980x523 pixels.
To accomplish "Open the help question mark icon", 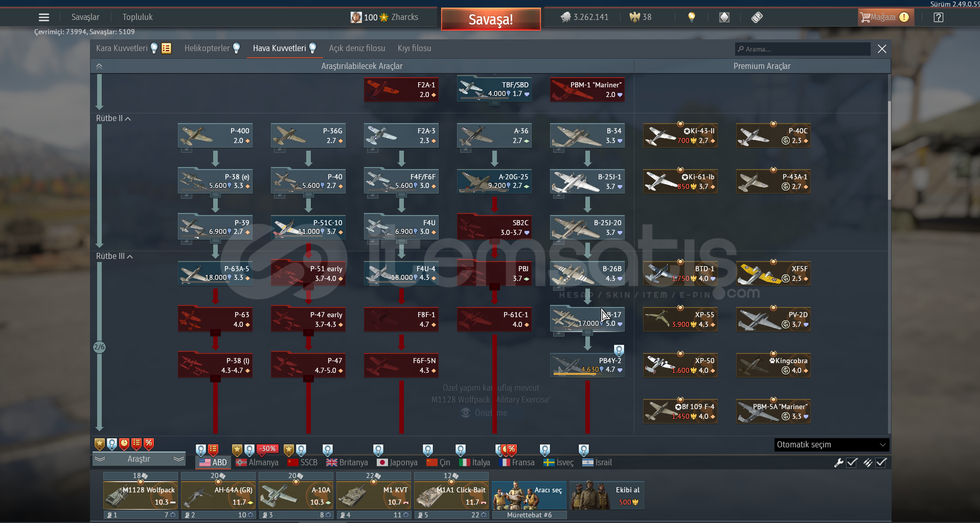I will [x=938, y=17].
